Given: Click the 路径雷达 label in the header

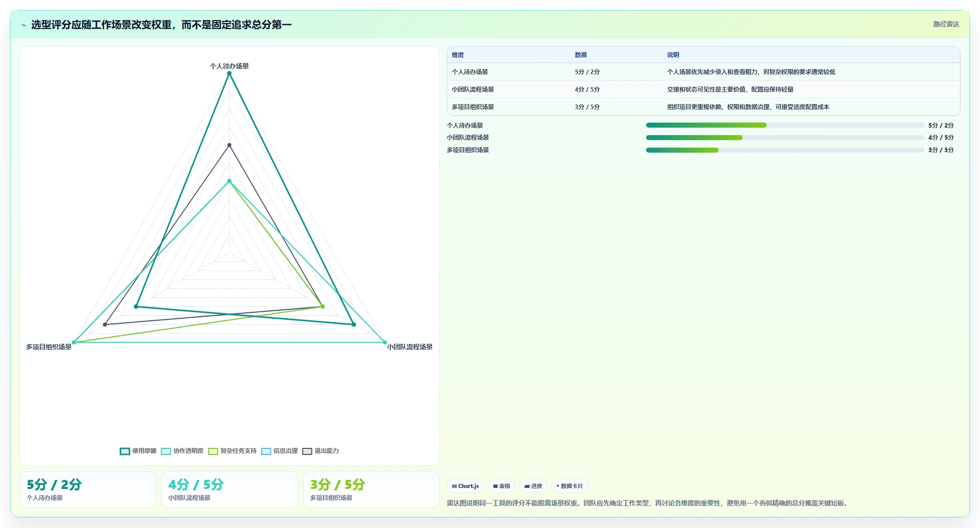Looking at the screenshot, I should [x=946, y=25].
